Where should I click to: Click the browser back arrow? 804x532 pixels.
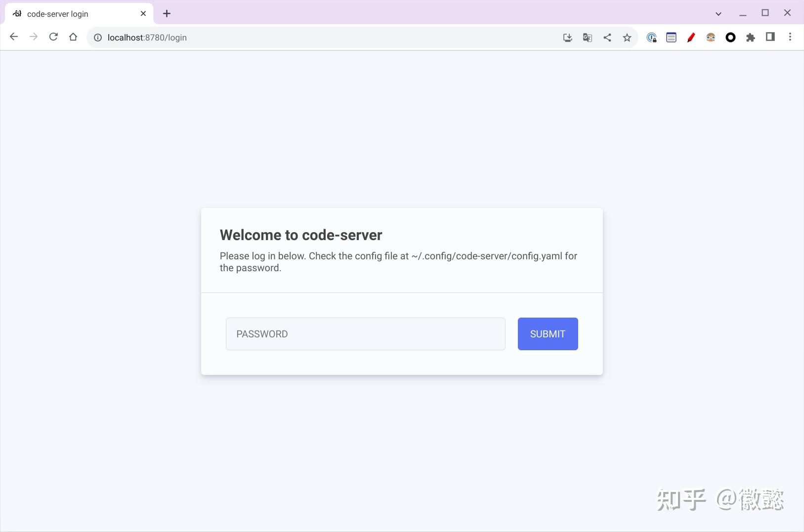[14, 37]
